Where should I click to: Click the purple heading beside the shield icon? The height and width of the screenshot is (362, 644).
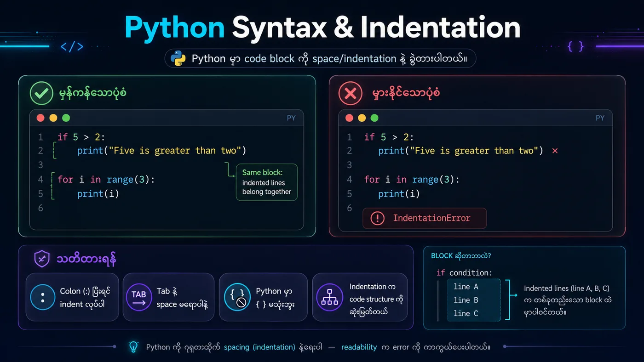(86, 260)
